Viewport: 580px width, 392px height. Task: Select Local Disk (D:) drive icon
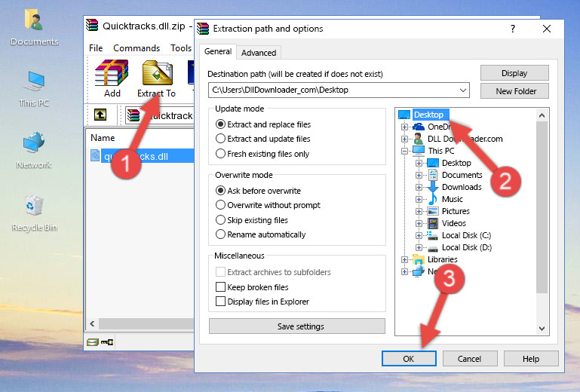[x=433, y=248]
